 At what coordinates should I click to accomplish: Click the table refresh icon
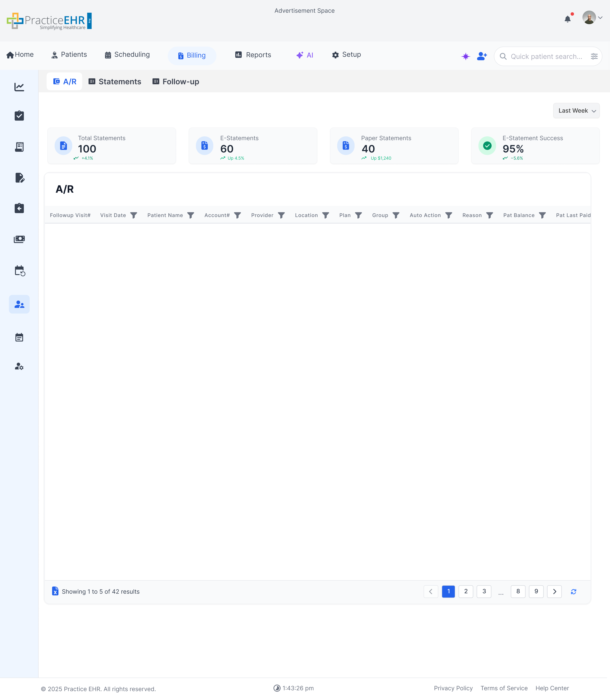[x=573, y=591]
